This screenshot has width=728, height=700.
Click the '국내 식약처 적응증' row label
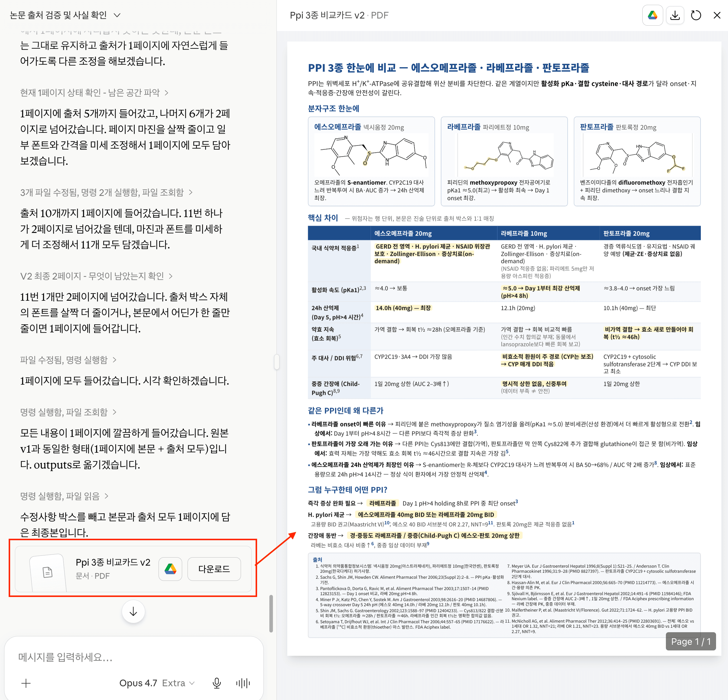(335, 248)
